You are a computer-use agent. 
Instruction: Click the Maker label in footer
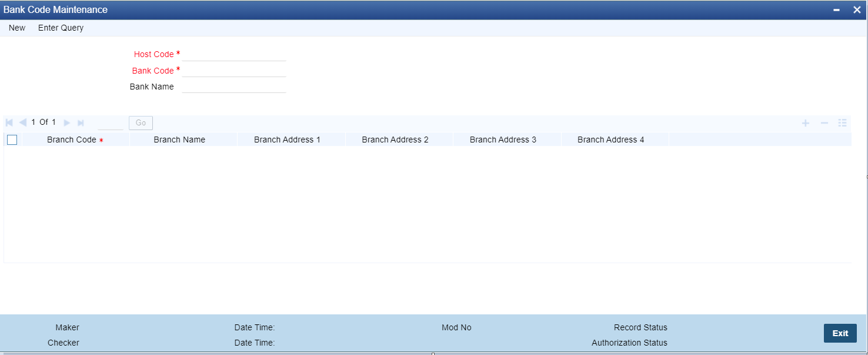coord(67,327)
